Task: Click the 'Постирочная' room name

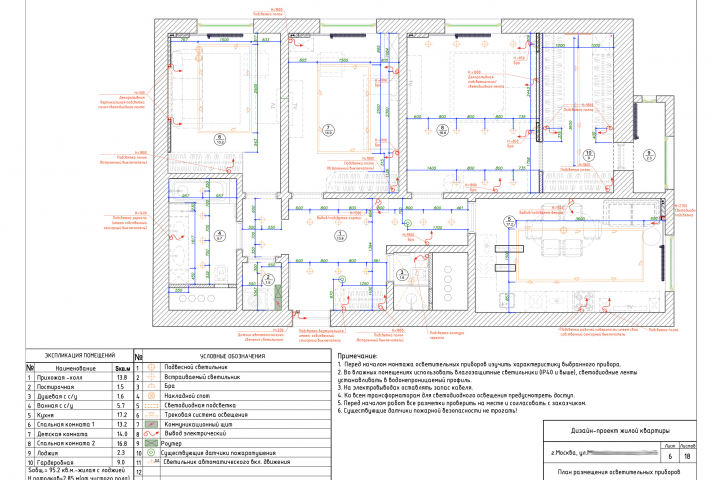Action: [x=55, y=387]
